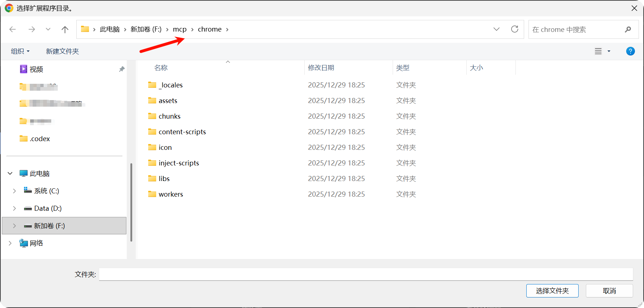Screen dimensions: 644x308
Task: Expand the 网络 tree node
Action: [10, 243]
